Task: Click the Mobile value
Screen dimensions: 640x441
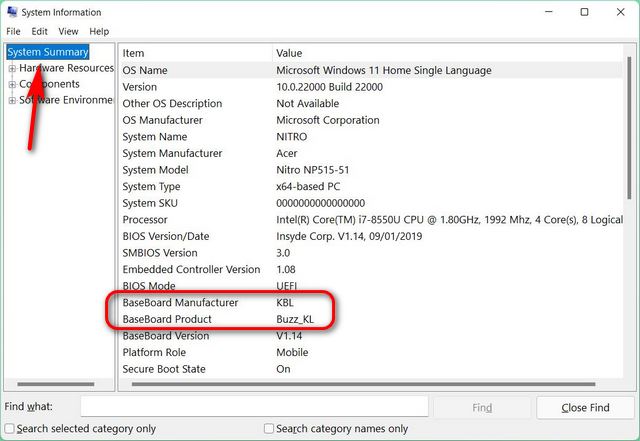Action: pos(292,353)
